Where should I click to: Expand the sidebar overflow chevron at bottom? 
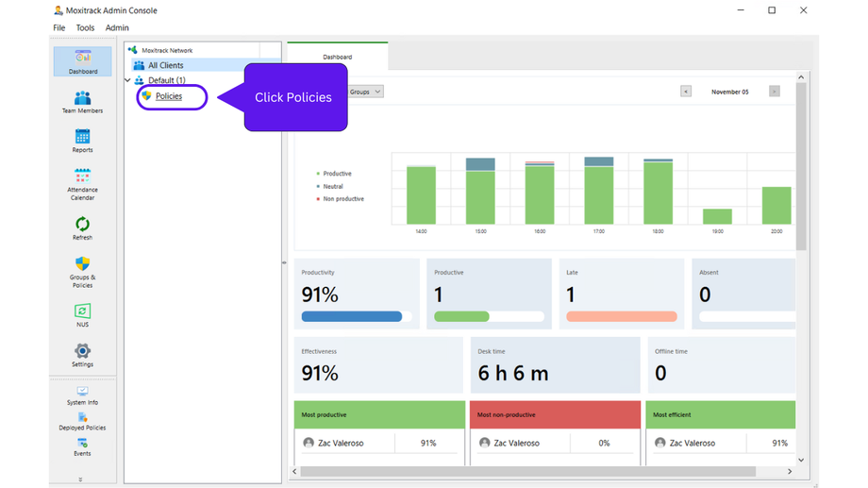80,480
